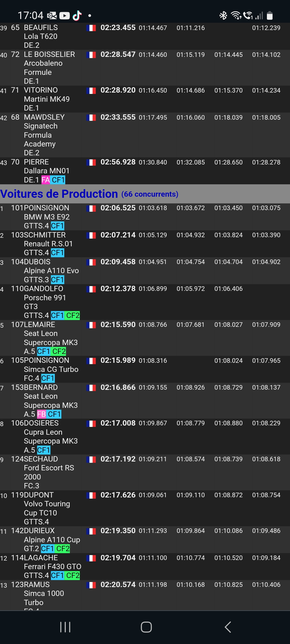Open LAGACHE Ferrari F430 GTO entry

click(x=52, y=566)
